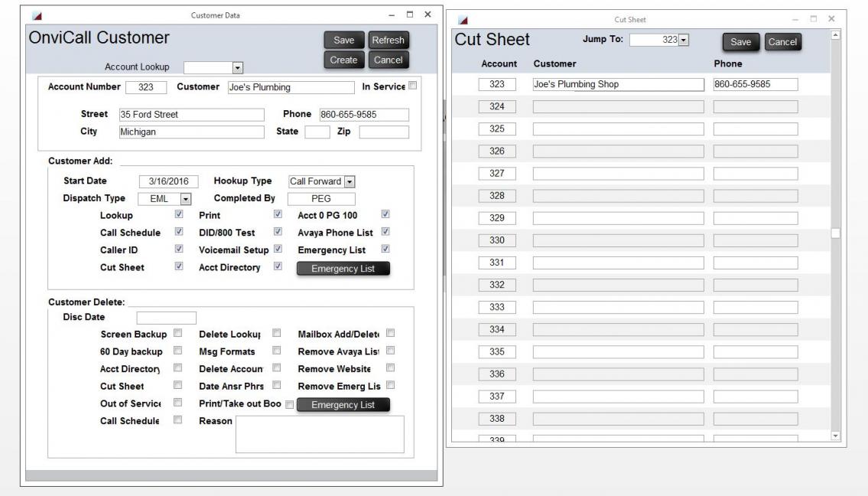The width and height of the screenshot is (868, 496).
Task: Click the phone field for account 330
Action: point(756,240)
